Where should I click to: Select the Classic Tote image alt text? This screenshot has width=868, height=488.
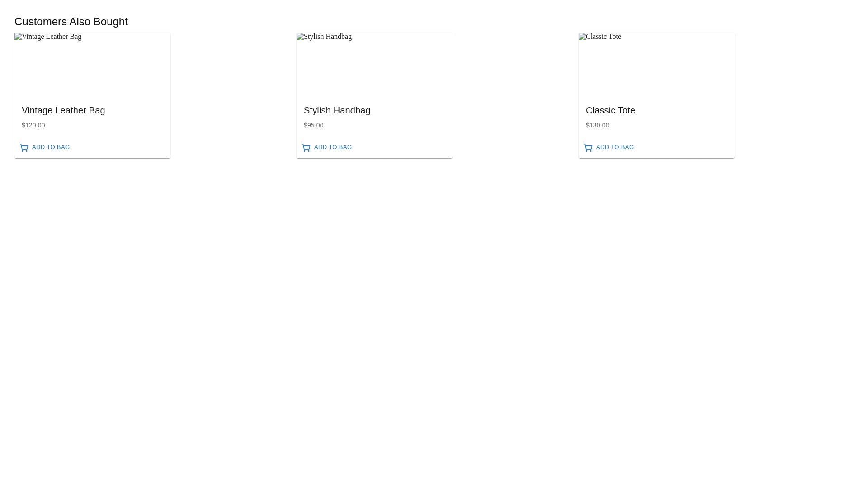(604, 37)
